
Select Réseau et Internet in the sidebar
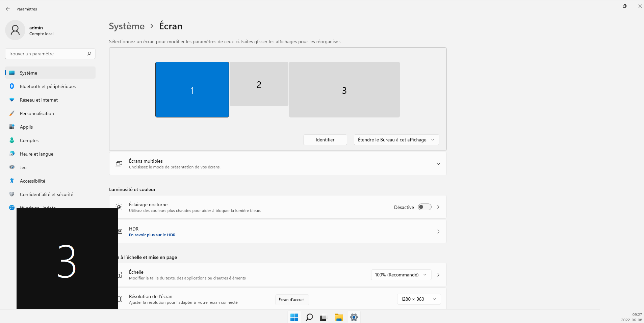coord(38,100)
